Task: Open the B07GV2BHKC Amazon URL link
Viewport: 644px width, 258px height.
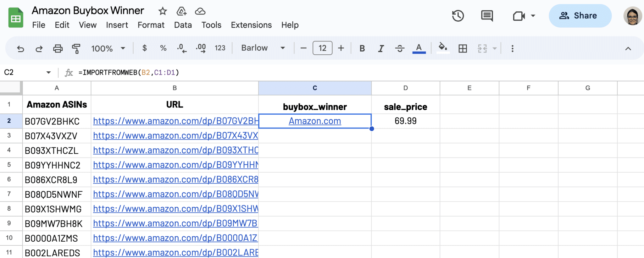Action: click(175, 121)
